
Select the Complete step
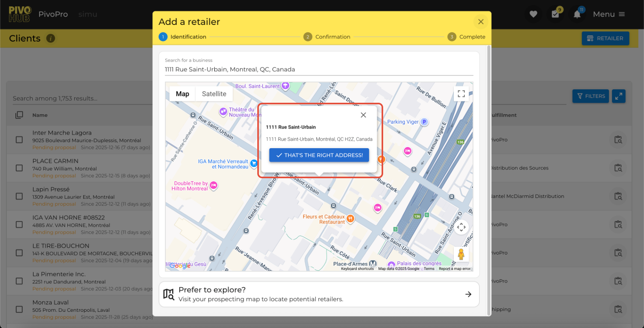click(466, 37)
